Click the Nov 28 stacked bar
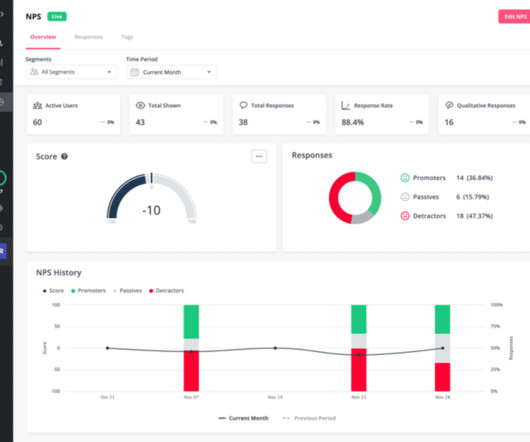 [442, 348]
